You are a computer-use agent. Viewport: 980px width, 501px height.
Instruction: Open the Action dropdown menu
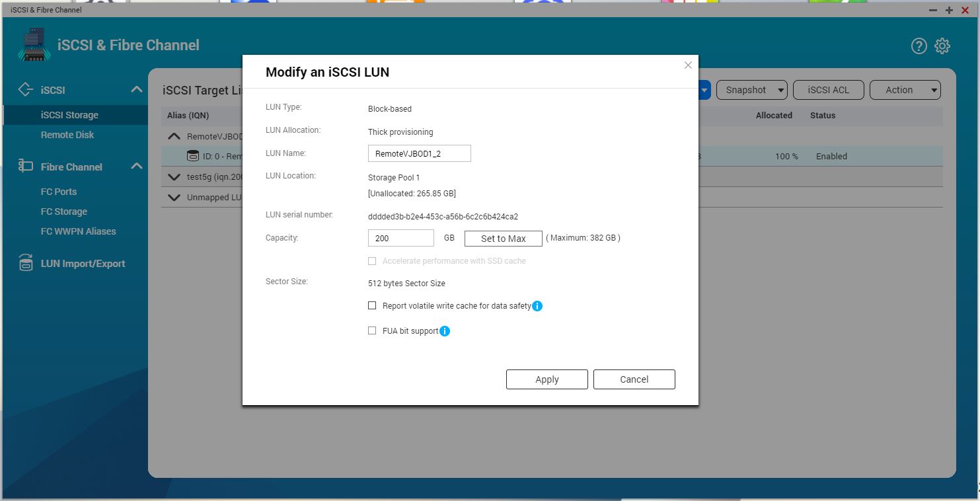(x=905, y=90)
